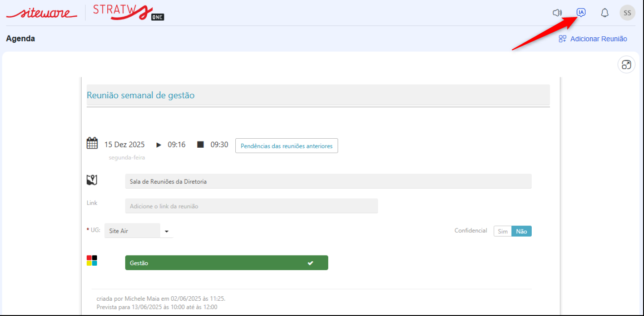Viewport: 644px width, 316px height.
Task: Click the meeting link input field
Action: (251, 206)
